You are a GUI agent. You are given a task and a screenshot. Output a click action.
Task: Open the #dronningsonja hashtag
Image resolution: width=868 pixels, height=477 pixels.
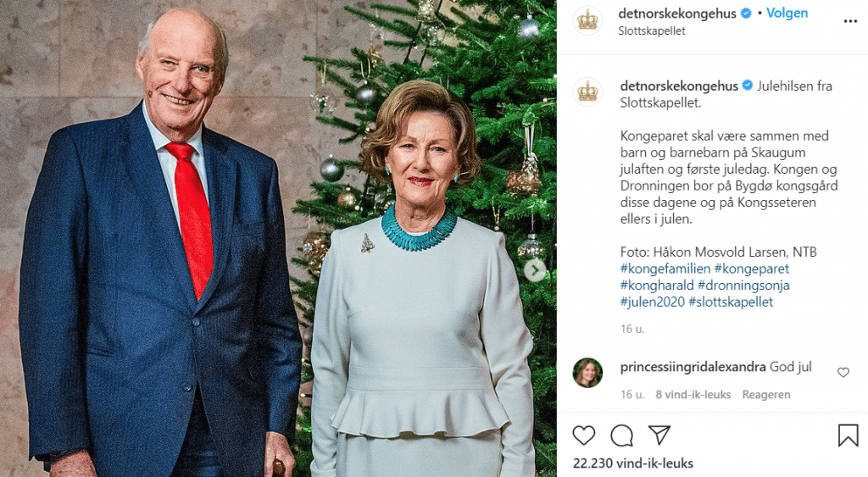(x=743, y=286)
